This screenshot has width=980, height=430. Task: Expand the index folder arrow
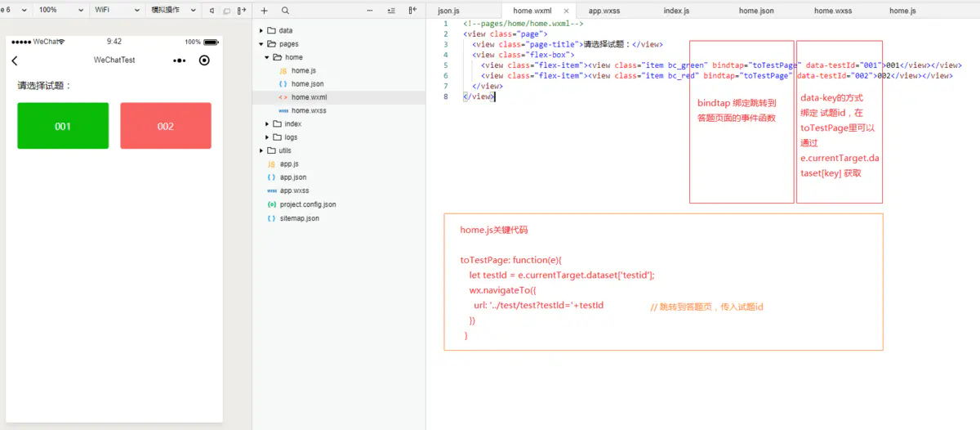[x=267, y=124]
